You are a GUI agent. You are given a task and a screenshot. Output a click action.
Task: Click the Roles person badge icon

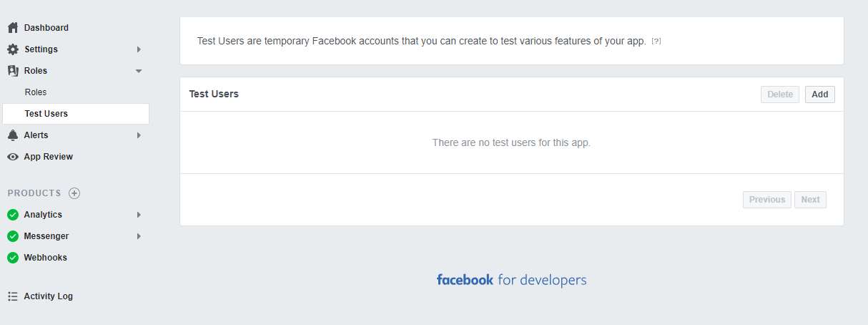click(13, 71)
